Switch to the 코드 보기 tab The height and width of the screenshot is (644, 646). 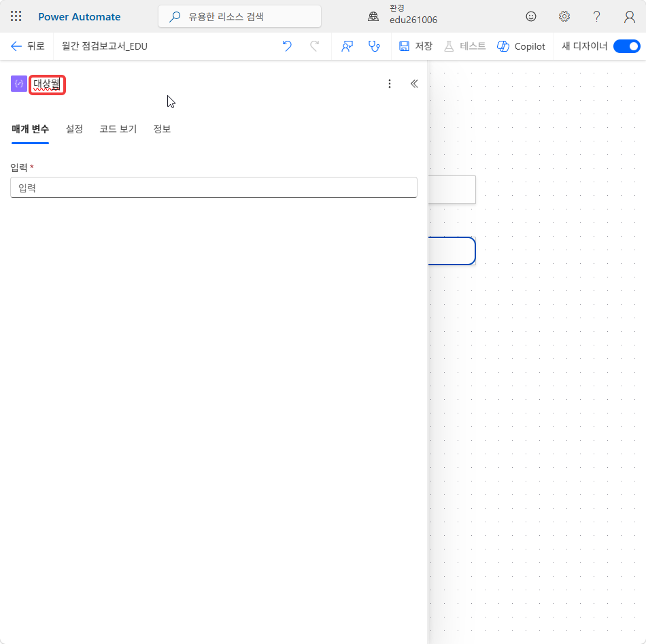pos(118,129)
